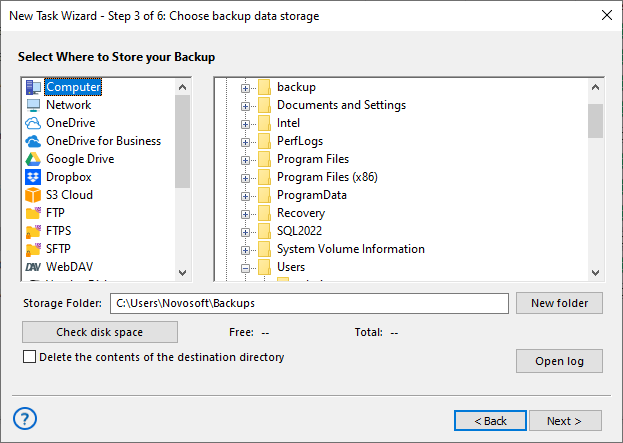Select the PerfLogs folder name

(x=300, y=141)
